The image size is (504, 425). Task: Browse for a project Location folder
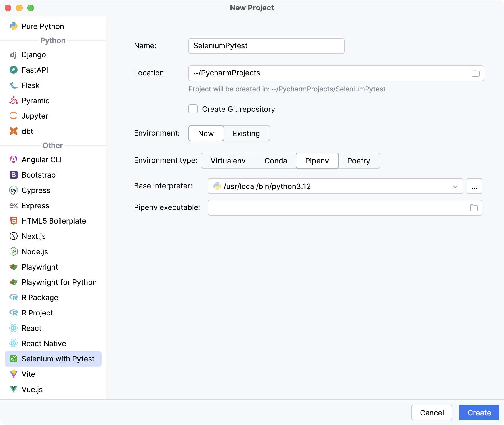tap(475, 73)
